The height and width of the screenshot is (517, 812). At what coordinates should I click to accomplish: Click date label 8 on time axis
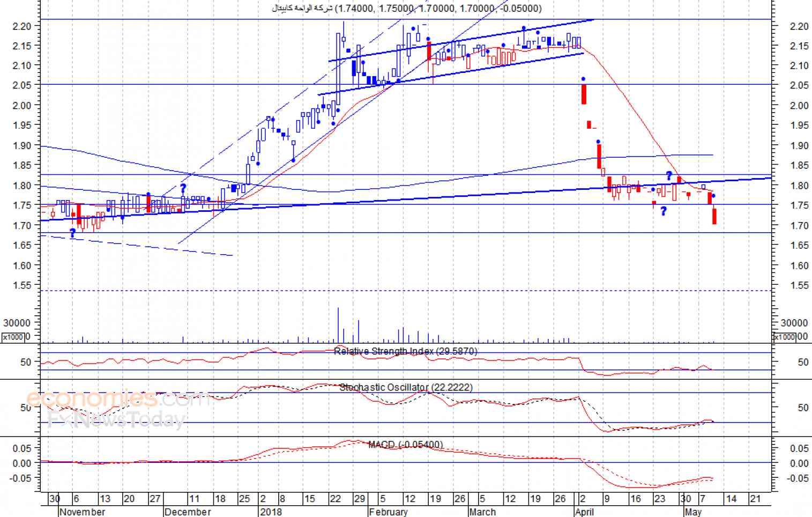(x=282, y=499)
